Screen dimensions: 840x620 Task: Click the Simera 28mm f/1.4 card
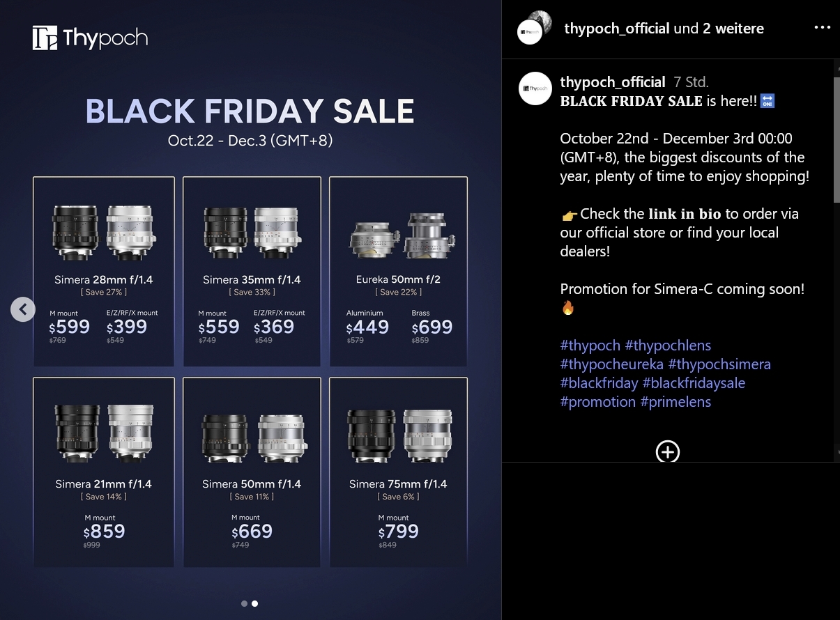point(104,272)
